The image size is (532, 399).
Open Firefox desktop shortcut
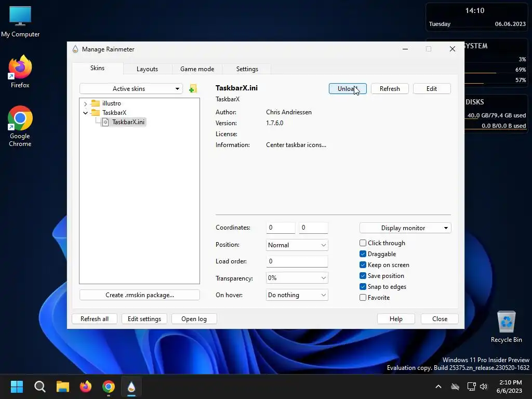[x=20, y=72]
